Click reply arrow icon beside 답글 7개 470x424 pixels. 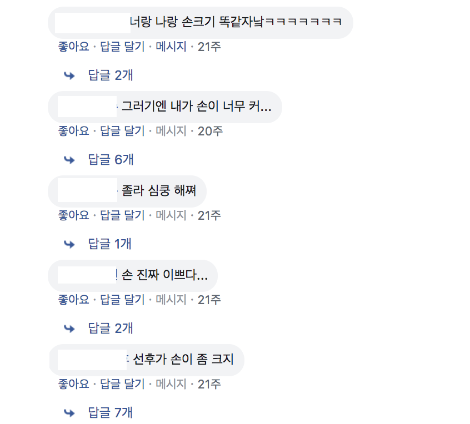click(x=69, y=413)
